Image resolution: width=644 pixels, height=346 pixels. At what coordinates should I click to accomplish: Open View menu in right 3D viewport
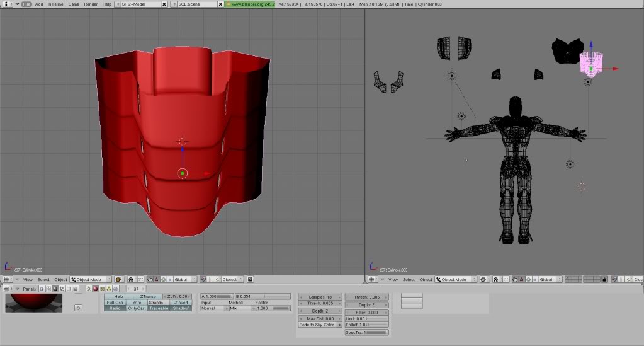[393, 279]
